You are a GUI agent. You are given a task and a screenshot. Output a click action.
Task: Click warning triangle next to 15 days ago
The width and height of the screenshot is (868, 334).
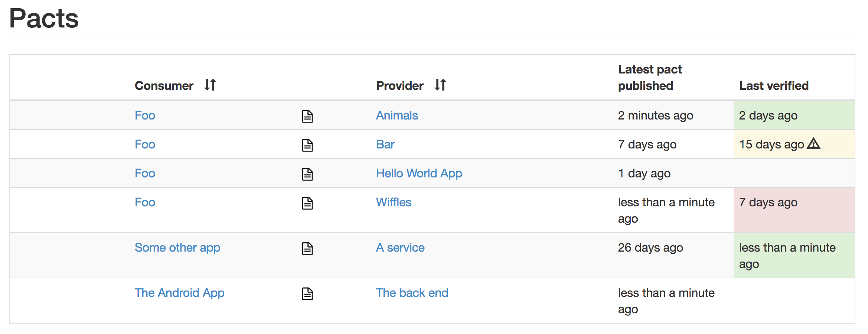(813, 144)
